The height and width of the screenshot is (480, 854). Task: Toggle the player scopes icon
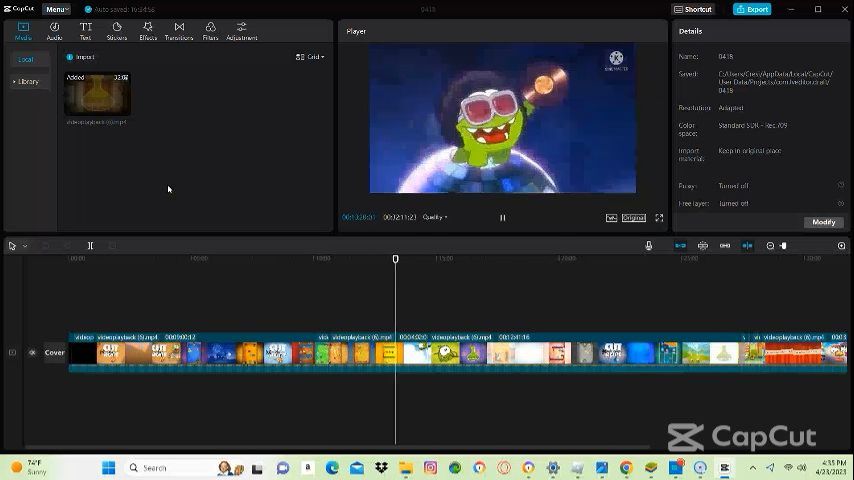click(x=611, y=217)
